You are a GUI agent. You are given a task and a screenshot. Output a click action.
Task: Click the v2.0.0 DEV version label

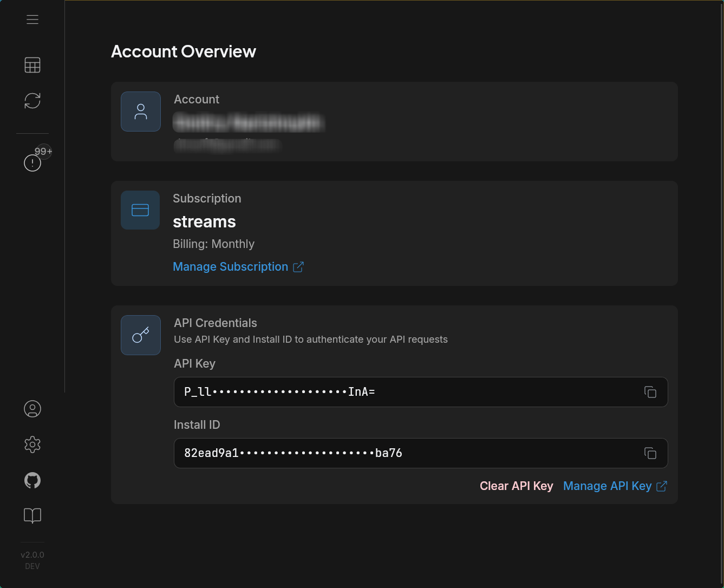point(32,560)
